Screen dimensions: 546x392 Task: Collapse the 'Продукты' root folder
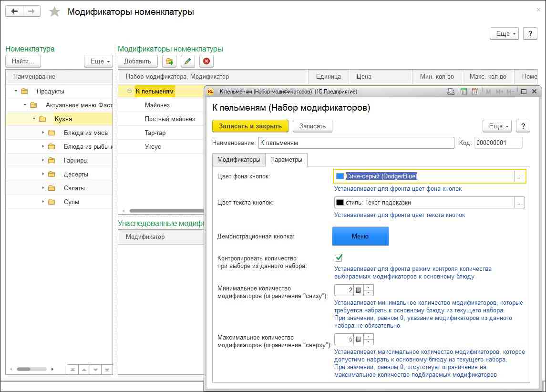click(16, 91)
